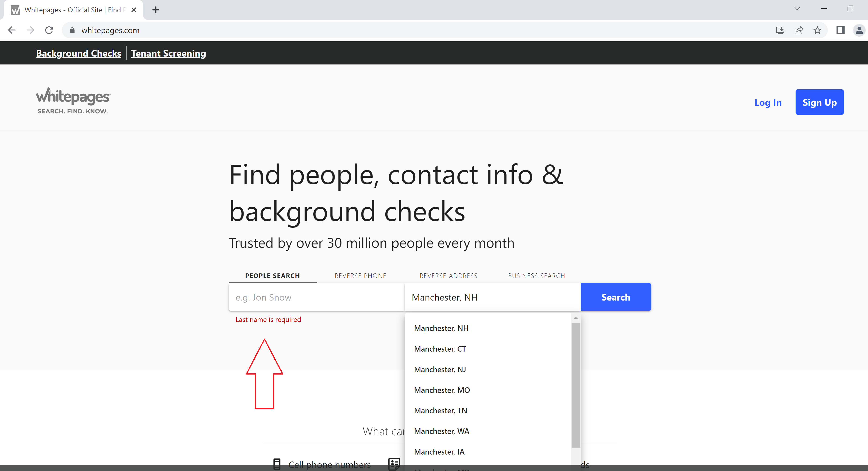Click the location field with Manchester, NH

pyautogui.click(x=492, y=297)
